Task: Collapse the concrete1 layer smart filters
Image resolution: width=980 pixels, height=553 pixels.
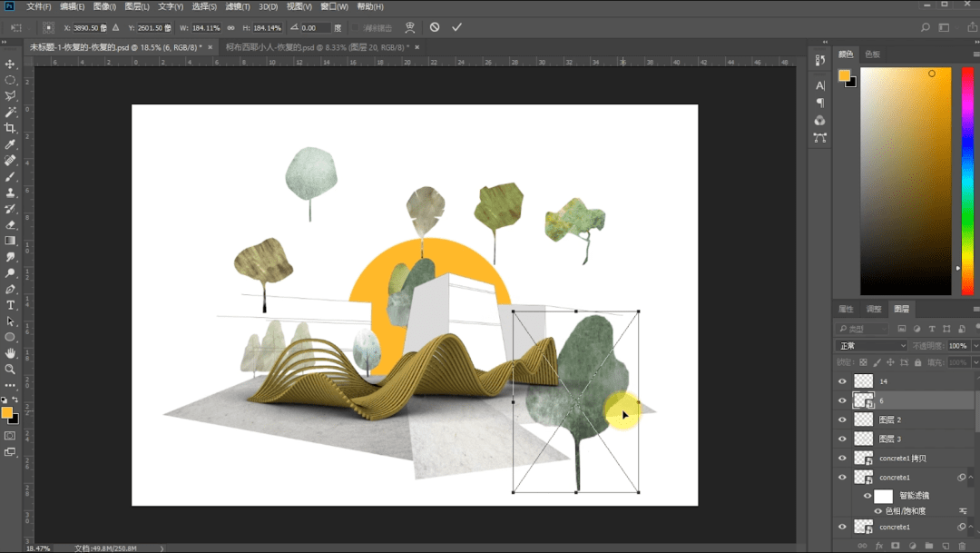Action: (x=971, y=478)
